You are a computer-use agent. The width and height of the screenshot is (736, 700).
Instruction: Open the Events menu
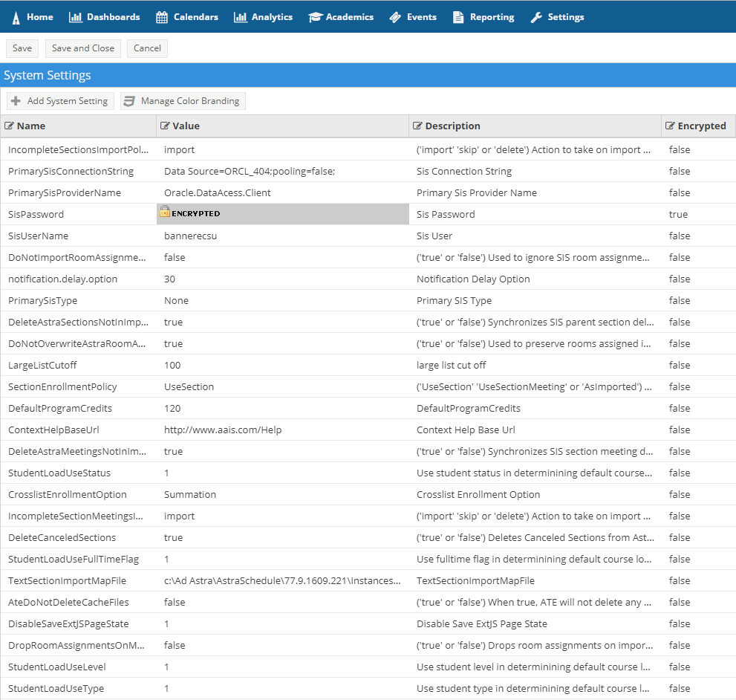(x=413, y=17)
